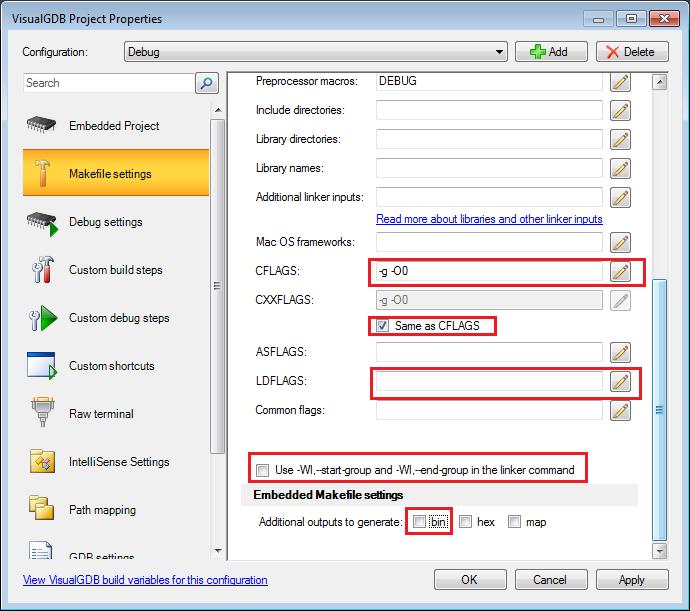Click the search magnifier button

pyautogui.click(x=206, y=83)
